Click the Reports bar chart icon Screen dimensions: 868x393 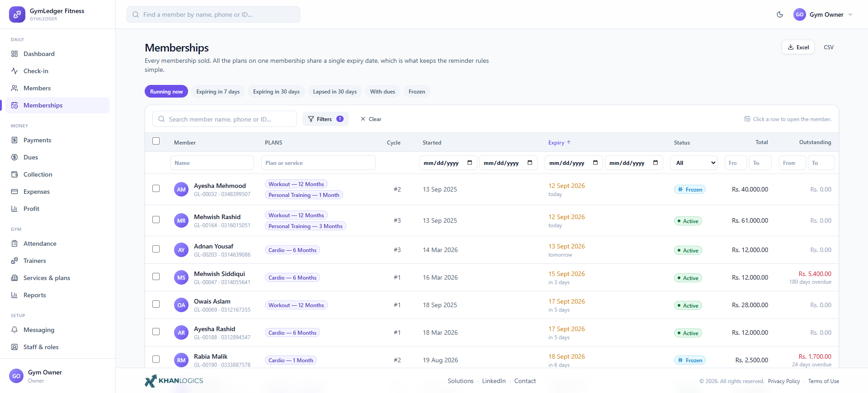14,295
